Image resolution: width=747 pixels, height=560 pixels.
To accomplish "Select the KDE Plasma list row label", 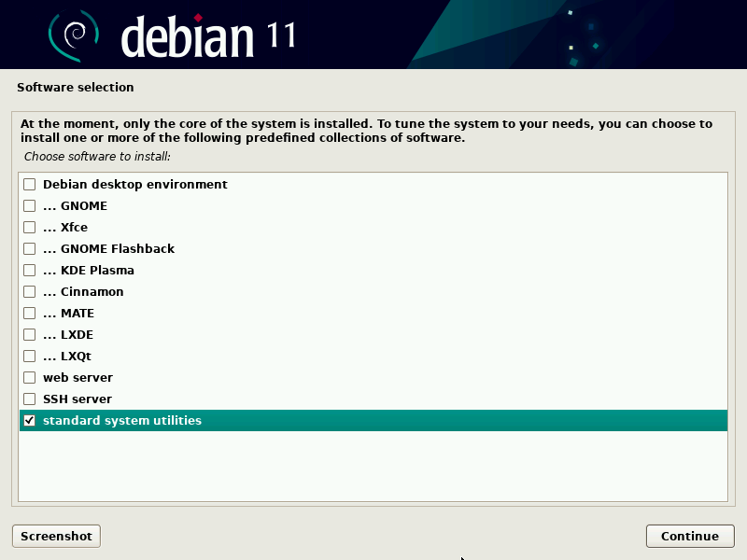I will pyautogui.click(x=89, y=271).
